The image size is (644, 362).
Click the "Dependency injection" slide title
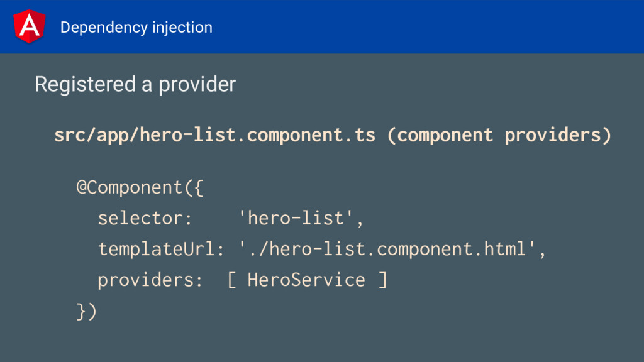coord(136,28)
